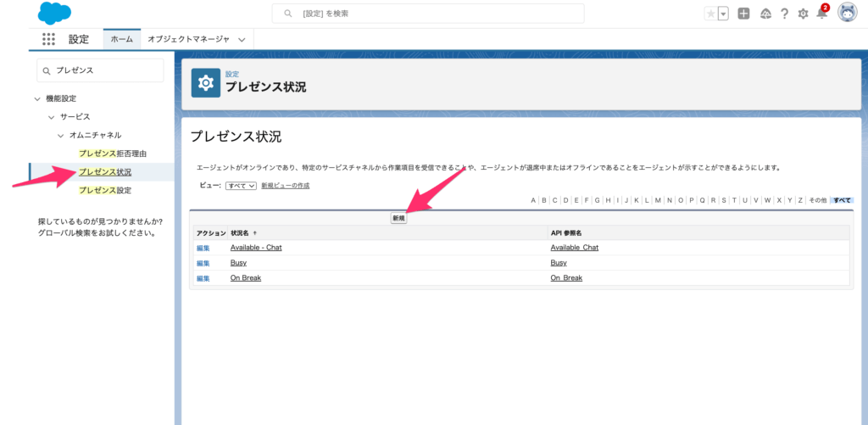Sort by API 参照名 column header
Image resolution: width=868 pixels, height=425 pixels.
(565, 233)
